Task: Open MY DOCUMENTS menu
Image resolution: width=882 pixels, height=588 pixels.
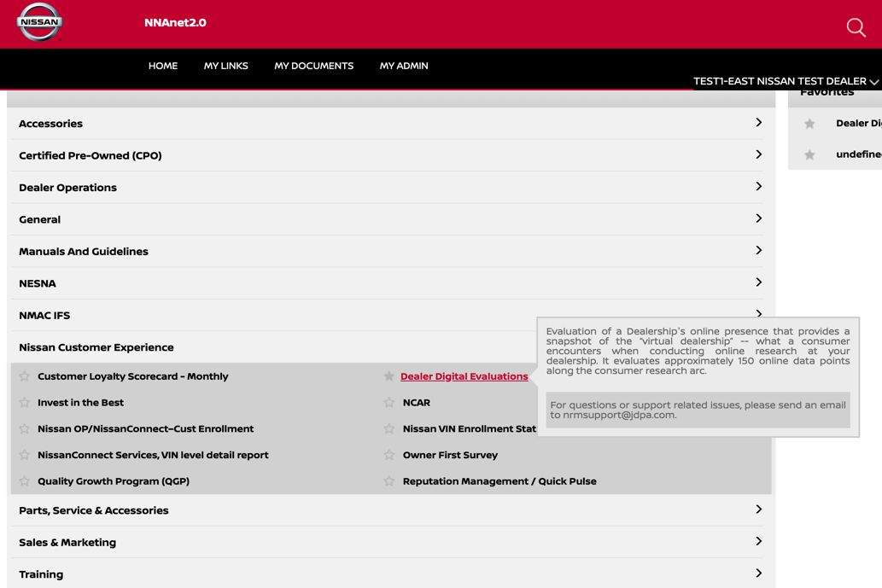Action: click(314, 66)
